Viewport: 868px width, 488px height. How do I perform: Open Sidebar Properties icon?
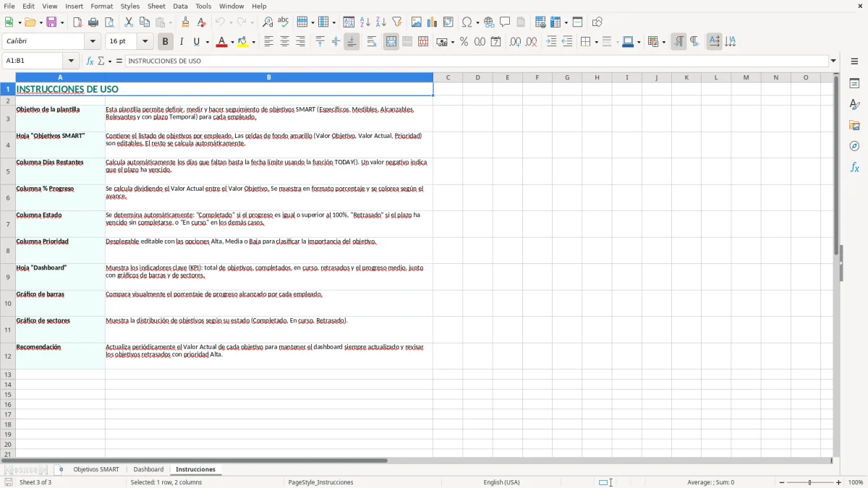854,83
